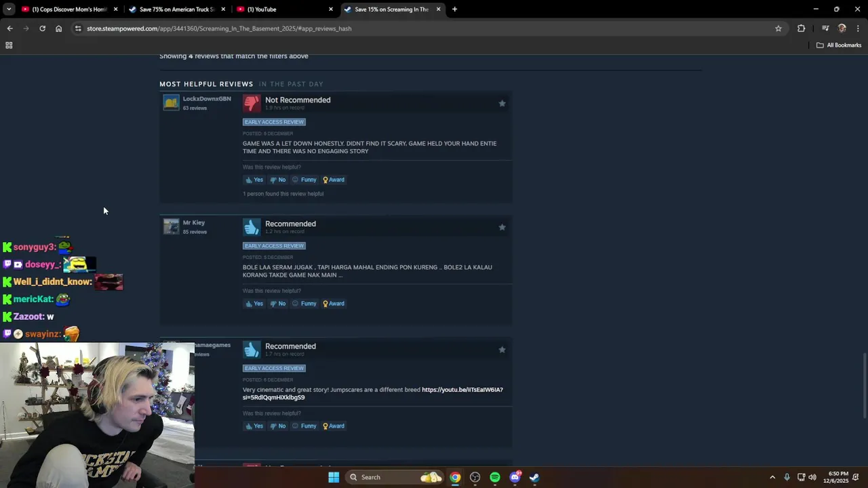Open Mr Kiey's profile name
This screenshot has height=488, width=868.
(x=193, y=222)
